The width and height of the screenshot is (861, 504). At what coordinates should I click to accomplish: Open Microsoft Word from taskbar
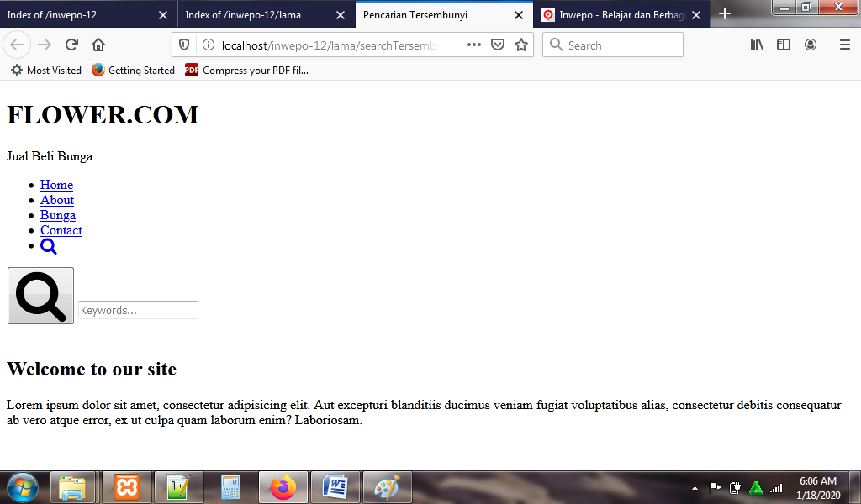point(335,487)
